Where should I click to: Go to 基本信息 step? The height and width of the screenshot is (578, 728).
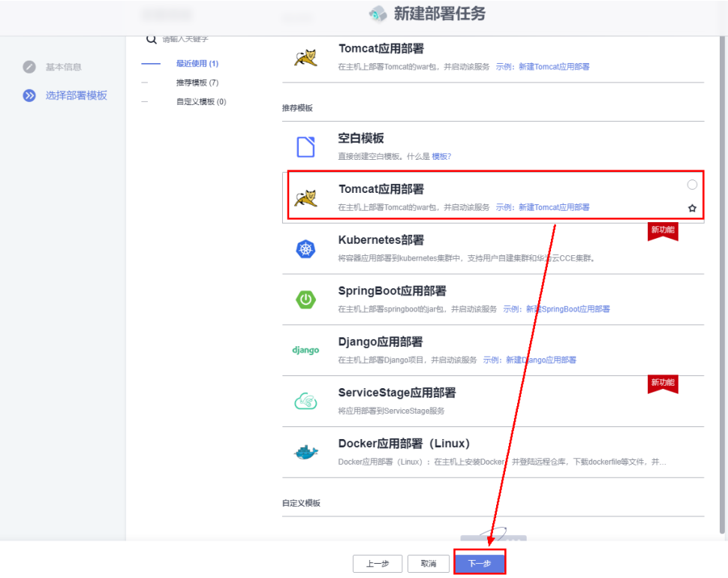[x=64, y=67]
